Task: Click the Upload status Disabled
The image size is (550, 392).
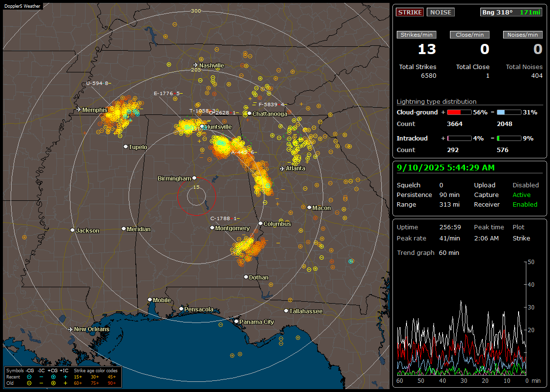Action: tap(525, 185)
